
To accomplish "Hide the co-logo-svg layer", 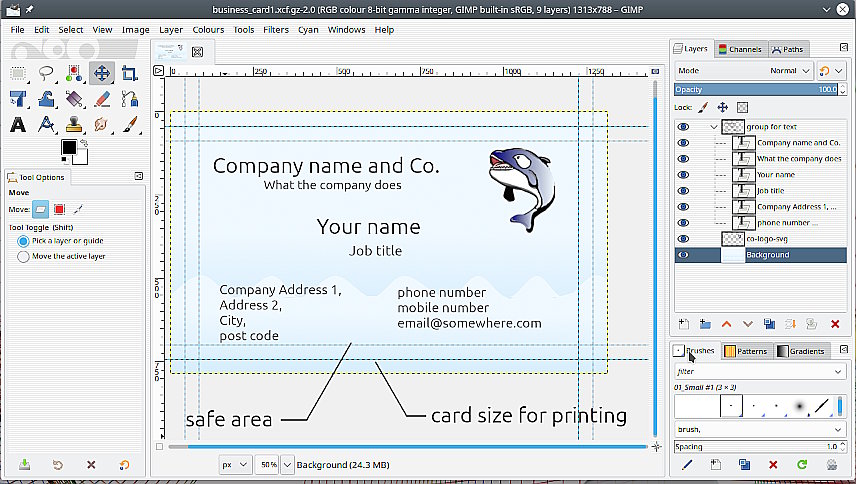I will pyautogui.click(x=683, y=239).
